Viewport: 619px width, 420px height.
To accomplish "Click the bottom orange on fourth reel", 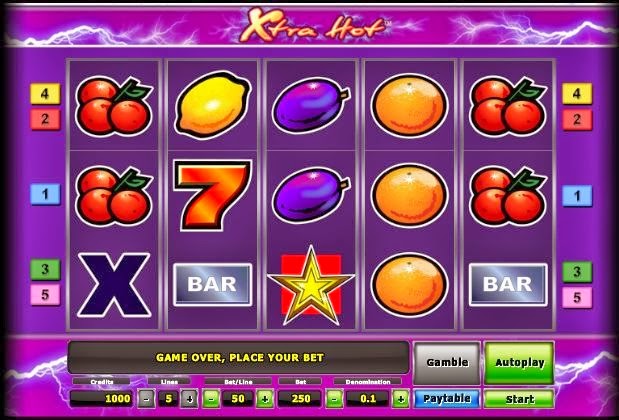I will pos(409,285).
